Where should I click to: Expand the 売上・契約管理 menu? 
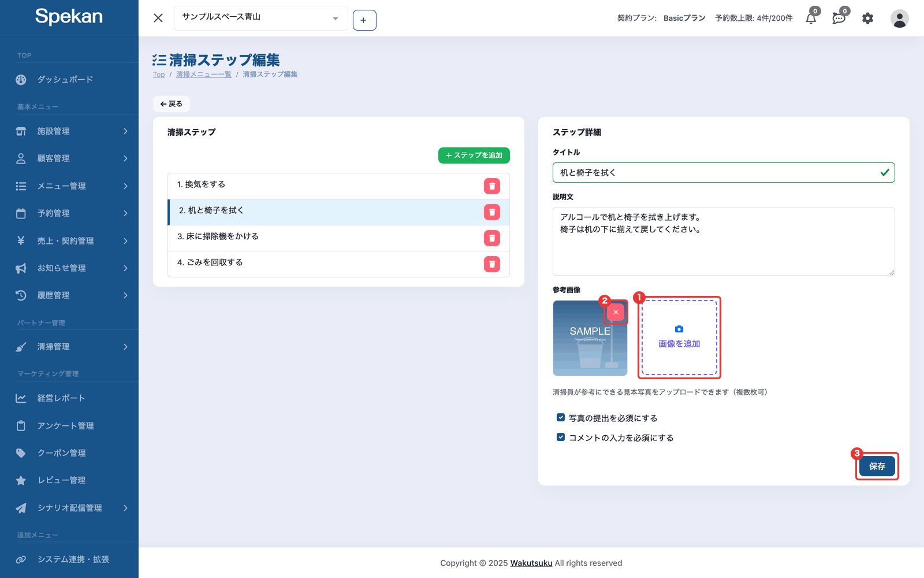69,241
